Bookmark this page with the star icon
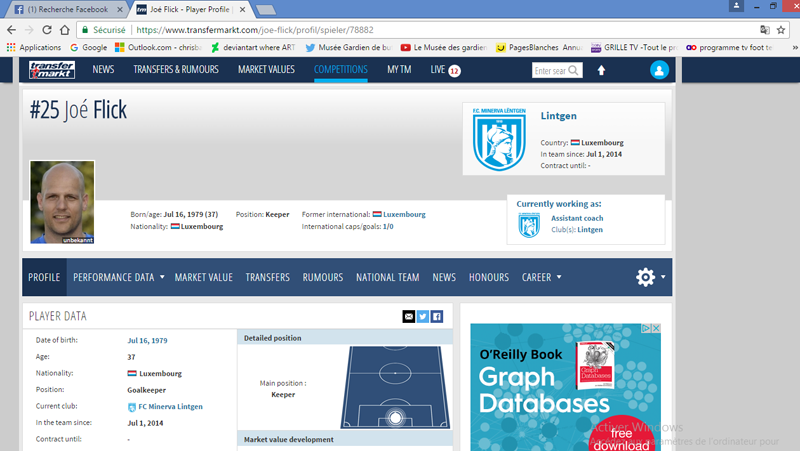This screenshot has width=800, height=451. (781, 30)
